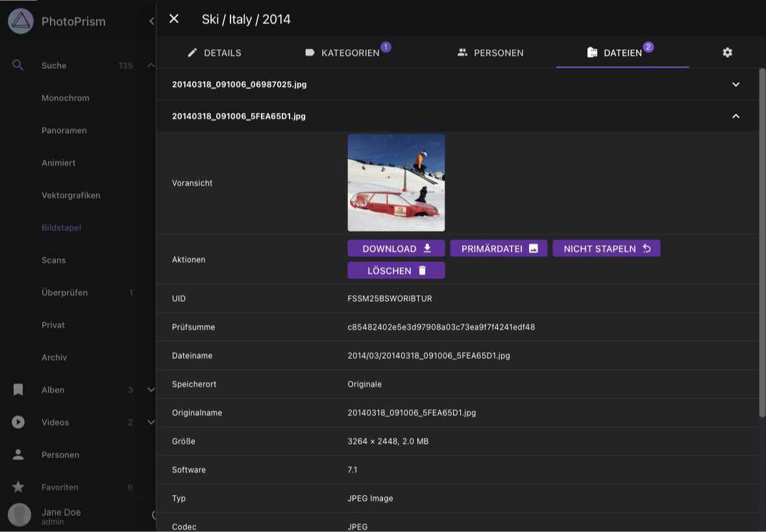Open the skier preview thumbnail
766x532 pixels.
pyautogui.click(x=396, y=182)
